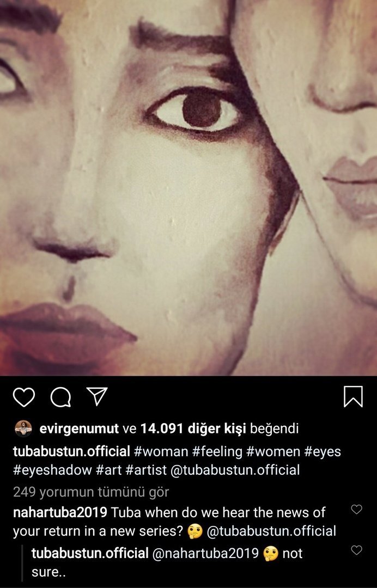This screenshot has width=377, height=588.
Task: Tap the heart Like icon under photo
Action: pos(23,397)
